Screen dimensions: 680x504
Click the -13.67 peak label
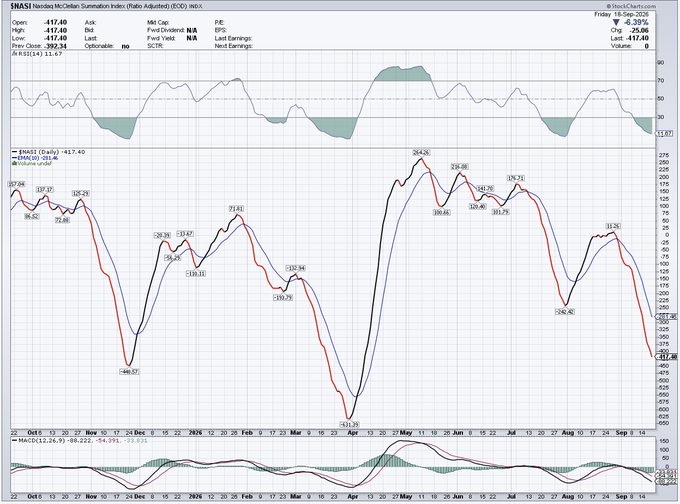coord(185,234)
